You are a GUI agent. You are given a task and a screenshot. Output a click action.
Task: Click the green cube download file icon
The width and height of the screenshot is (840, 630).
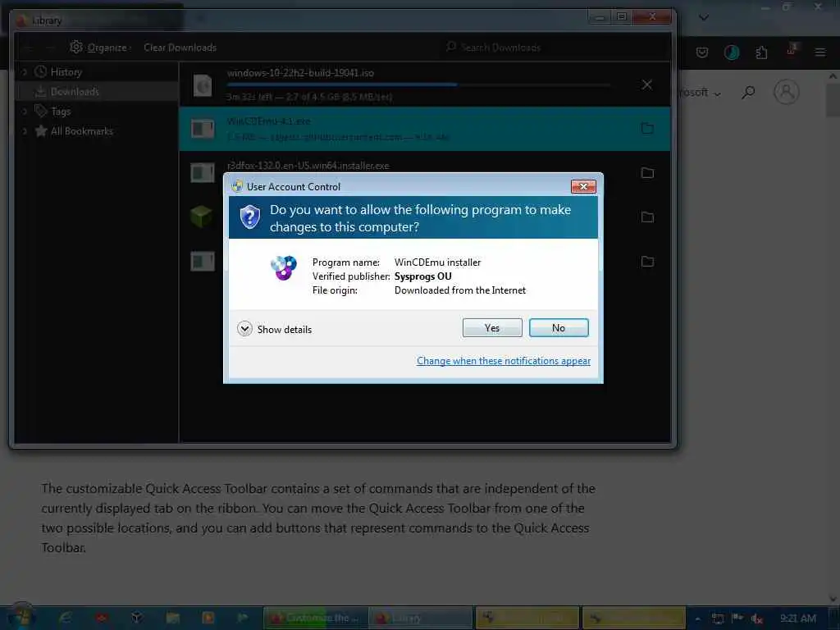[202, 217]
